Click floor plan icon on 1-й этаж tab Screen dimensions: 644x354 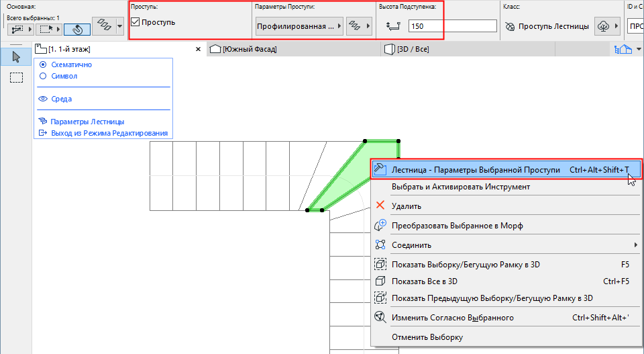pos(41,49)
